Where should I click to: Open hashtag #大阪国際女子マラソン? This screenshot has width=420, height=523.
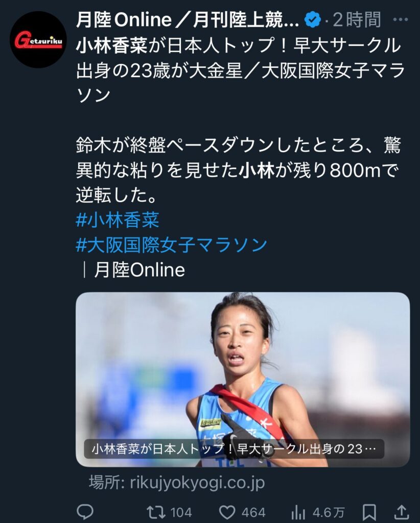click(x=172, y=245)
